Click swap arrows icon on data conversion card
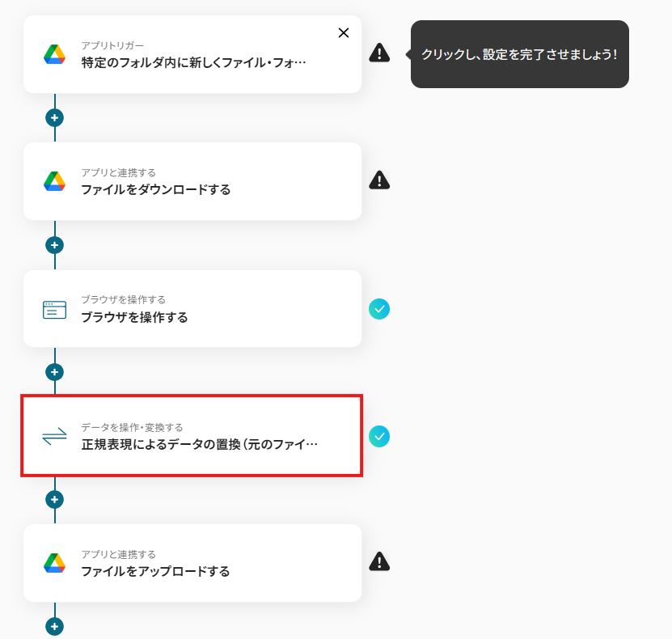672x639 pixels. [54, 436]
